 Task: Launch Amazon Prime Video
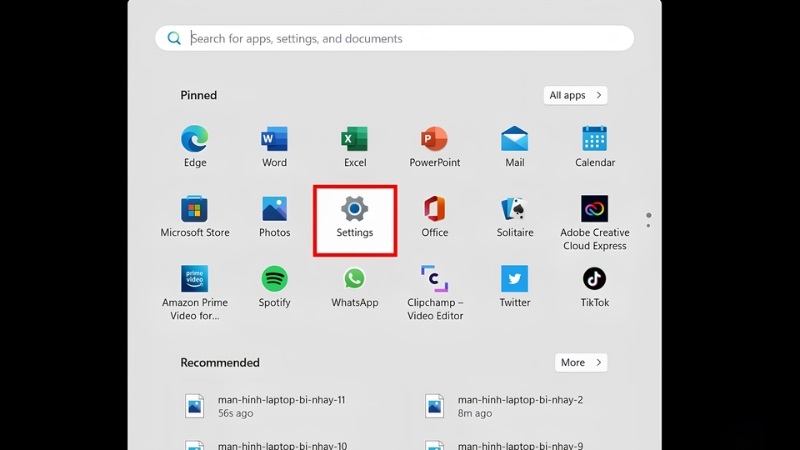pos(194,293)
